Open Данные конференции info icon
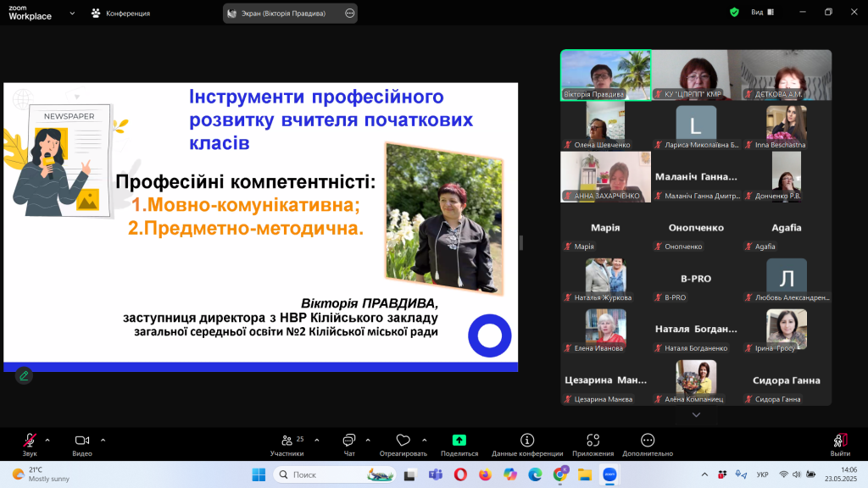The height and width of the screenshot is (488, 868). [527, 441]
